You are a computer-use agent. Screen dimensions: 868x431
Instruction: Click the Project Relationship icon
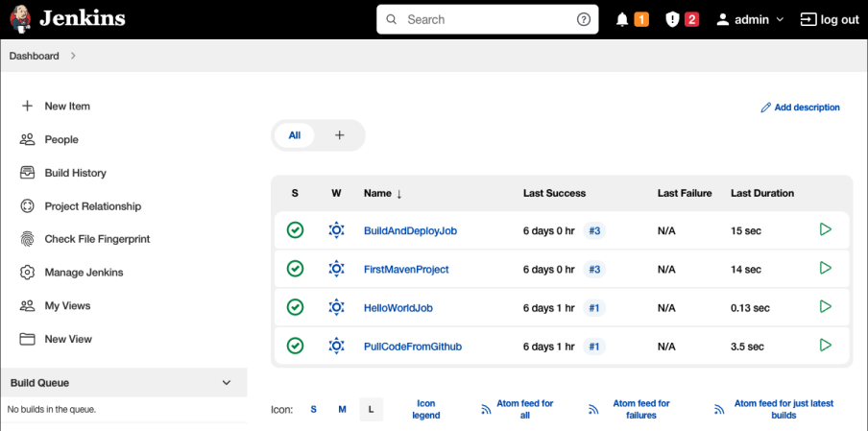pyautogui.click(x=27, y=205)
